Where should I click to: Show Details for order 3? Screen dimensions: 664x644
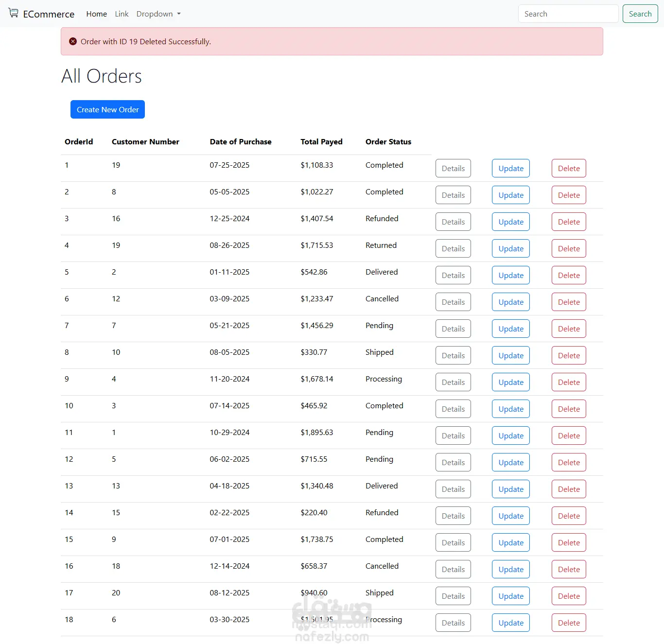[453, 222]
